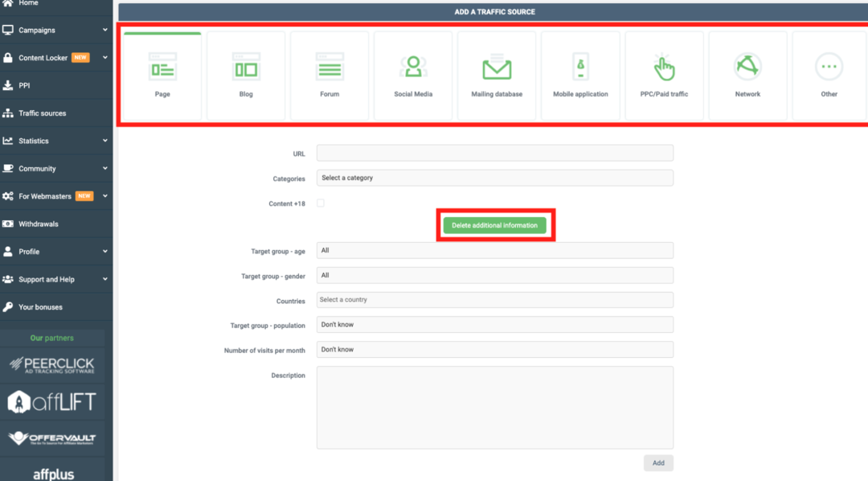Select the Page traffic source icon
The height and width of the screenshot is (481, 868).
[x=162, y=74]
